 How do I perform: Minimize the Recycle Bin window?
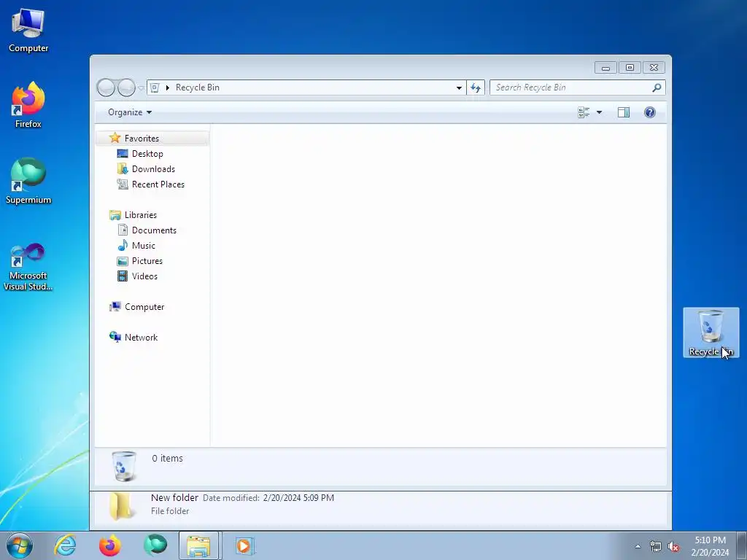pyautogui.click(x=605, y=68)
